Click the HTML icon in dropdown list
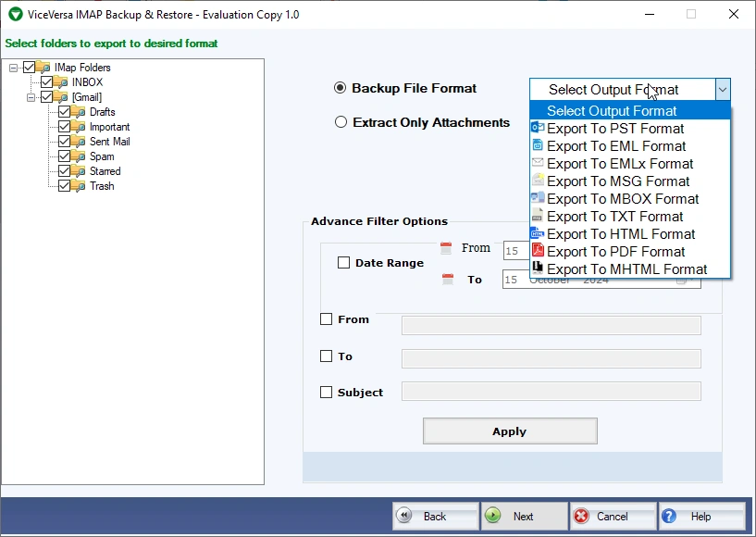Viewport: 756px width, 537px height. pyautogui.click(x=537, y=233)
